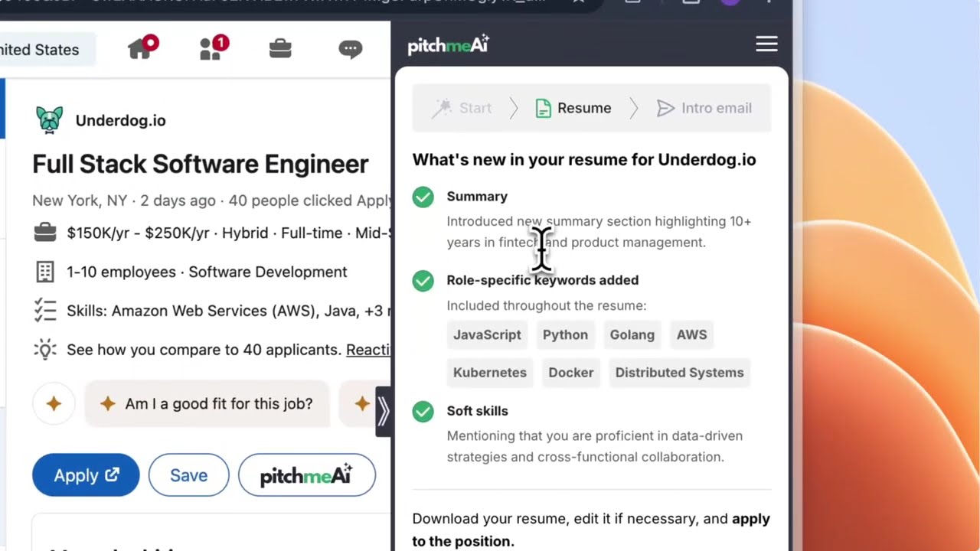
Task: Click the Skills: Amazon Web Services line
Action: 229,311
